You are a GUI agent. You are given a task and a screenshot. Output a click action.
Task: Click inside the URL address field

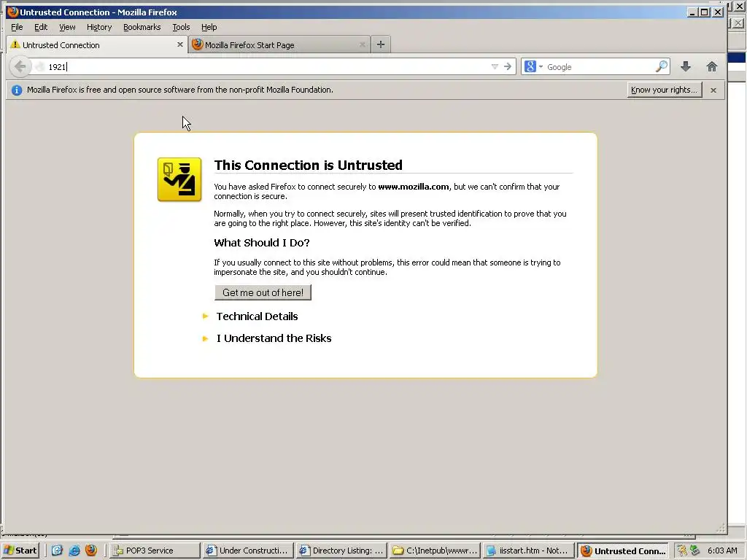click(x=267, y=66)
